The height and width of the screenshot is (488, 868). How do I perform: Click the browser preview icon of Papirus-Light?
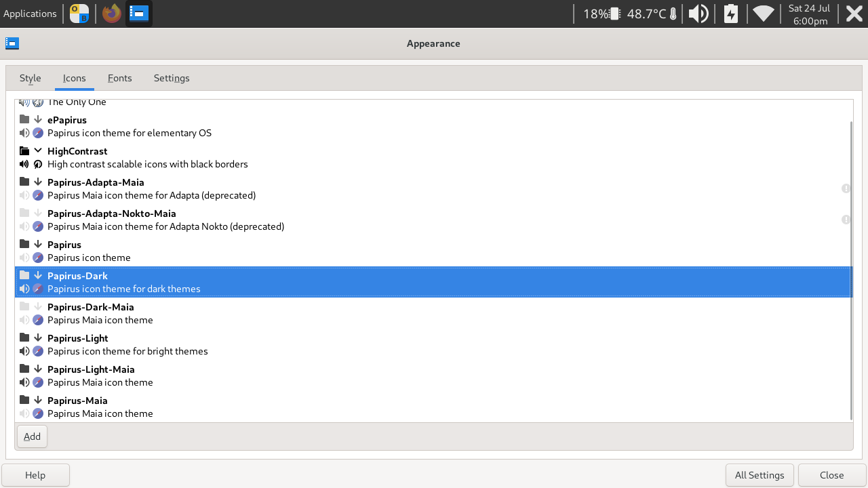[38, 351]
